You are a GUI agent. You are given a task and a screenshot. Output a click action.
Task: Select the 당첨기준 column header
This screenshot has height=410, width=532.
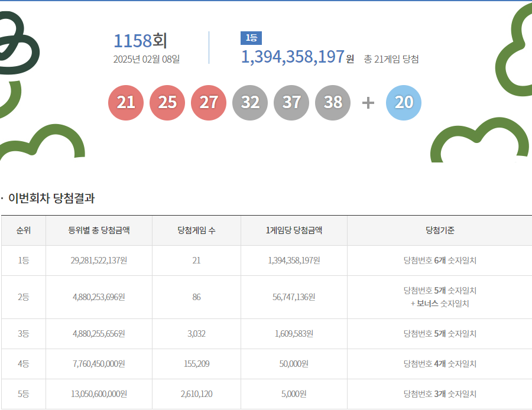(439, 230)
